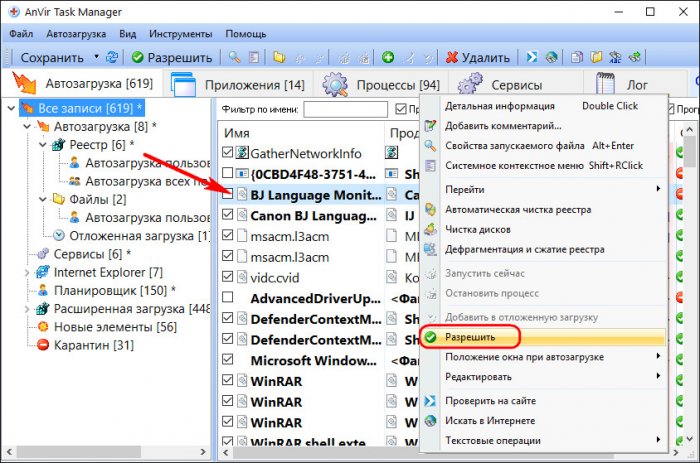Open the Текстовые операции submenu

(x=553, y=441)
